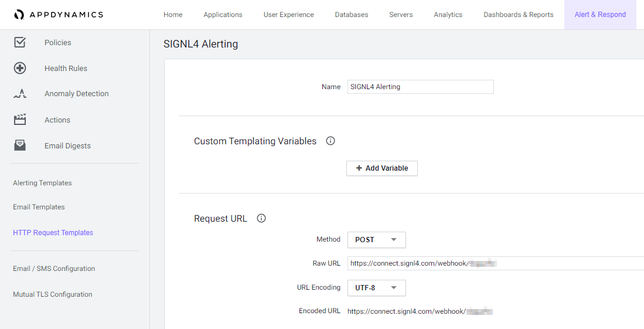Click the Health Rules plus icon
644x329 pixels.
(20, 68)
